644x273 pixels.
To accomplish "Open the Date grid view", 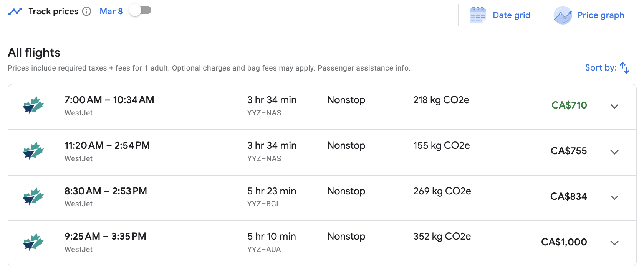I will click(511, 15).
